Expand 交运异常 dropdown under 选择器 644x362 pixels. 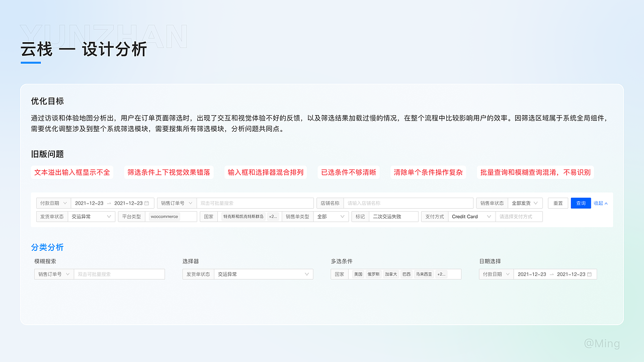tap(264, 274)
